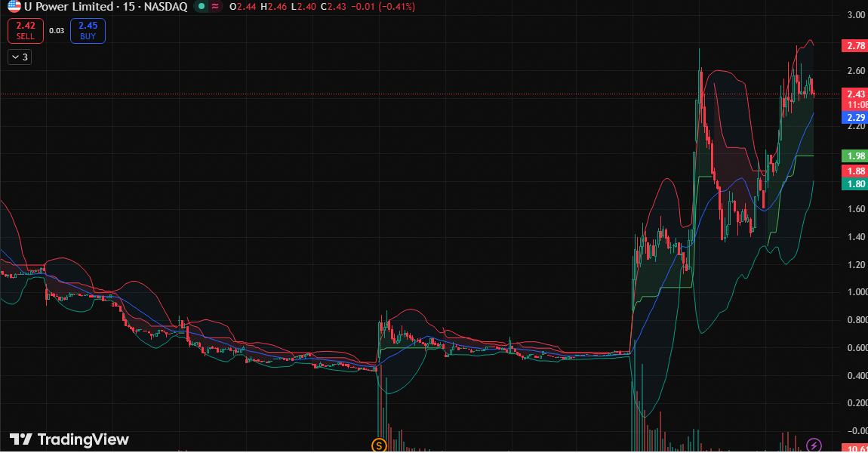Click the 1.40 price axis label
The image size is (868, 453).
857,237
